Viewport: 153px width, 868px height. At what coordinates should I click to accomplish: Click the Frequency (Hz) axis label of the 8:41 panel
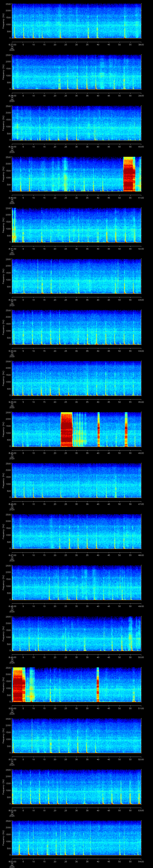4,225
